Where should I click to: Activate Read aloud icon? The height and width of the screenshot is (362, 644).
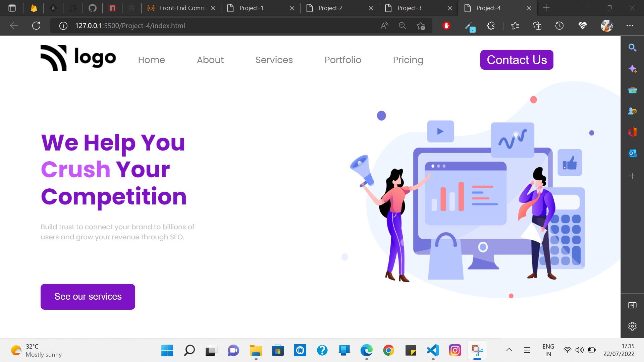385,25
